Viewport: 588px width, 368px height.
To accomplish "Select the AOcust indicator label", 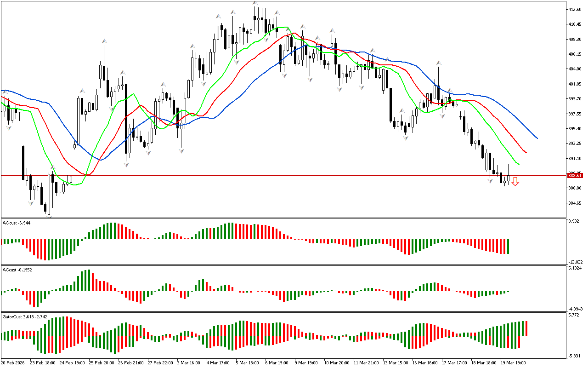I will (17, 223).
